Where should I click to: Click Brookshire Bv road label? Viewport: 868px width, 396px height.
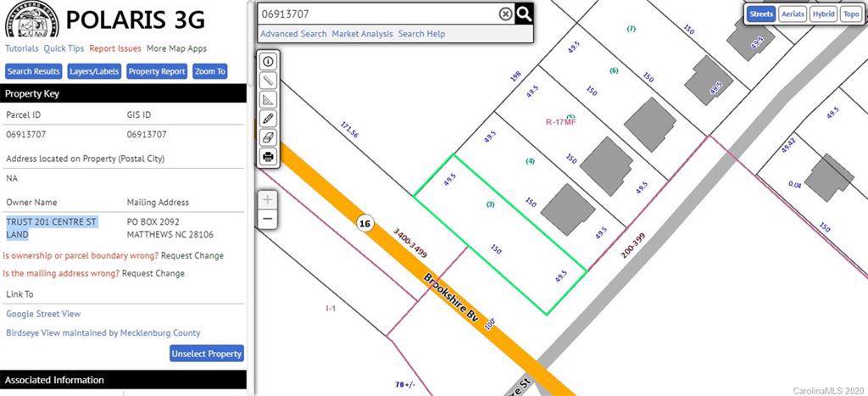tap(451, 297)
